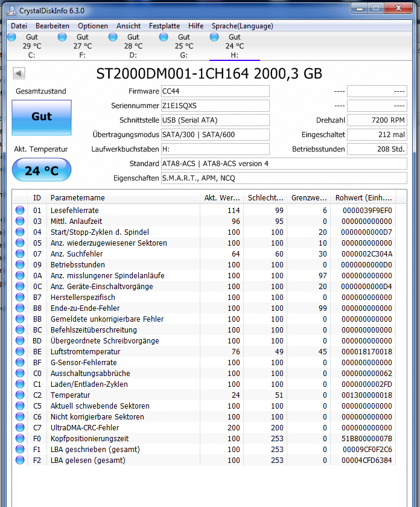This screenshot has width=420, height=507.
Task: Click the 24 °C temperature button
Action: click(x=42, y=170)
